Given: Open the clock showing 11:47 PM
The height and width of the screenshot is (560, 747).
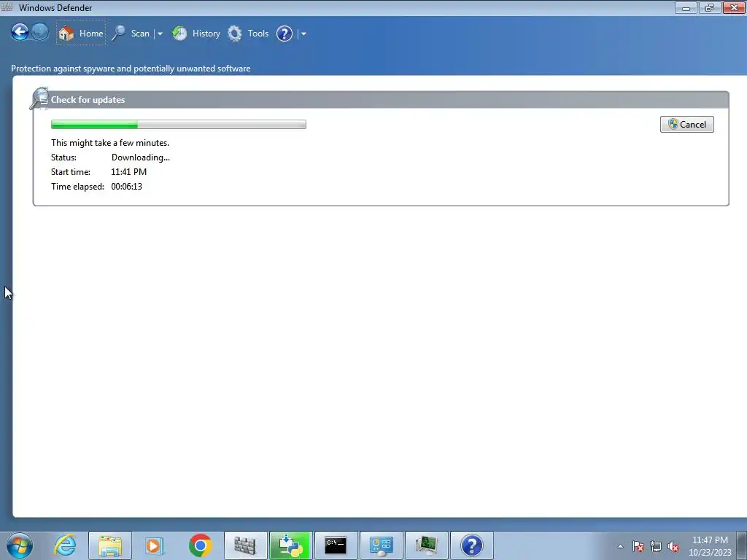Looking at the screenshot, I should click(x=710, y=546).
